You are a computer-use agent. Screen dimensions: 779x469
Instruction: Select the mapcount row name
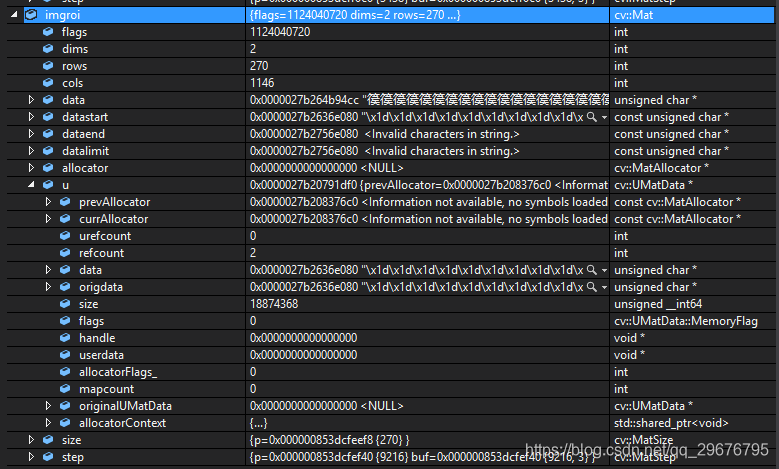[106, 389]
